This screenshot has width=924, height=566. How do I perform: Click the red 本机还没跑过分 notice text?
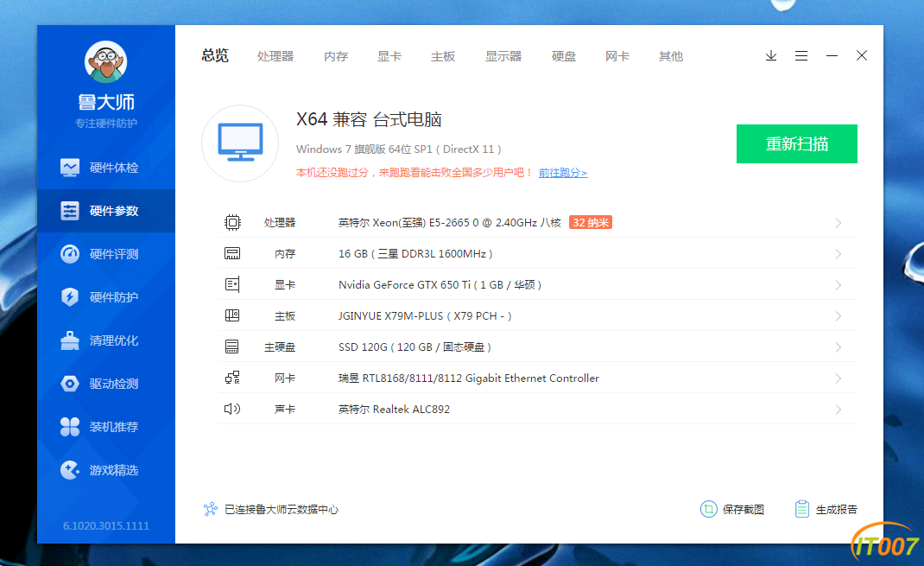[x=415, y=173]
